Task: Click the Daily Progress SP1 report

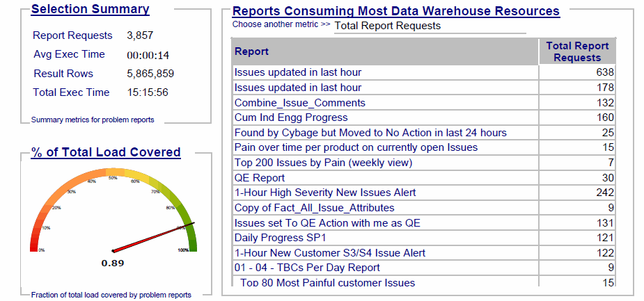Action: tap(274, 238)
